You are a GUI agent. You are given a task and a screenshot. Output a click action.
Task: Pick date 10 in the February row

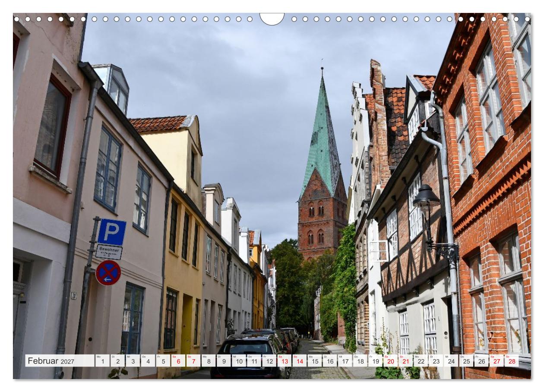(239, 361)
